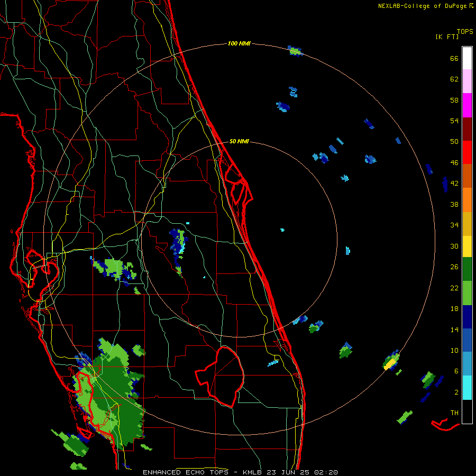Click the 50 NMI range ring label
The image size is (476, 476).
click(x=239, y=141)
